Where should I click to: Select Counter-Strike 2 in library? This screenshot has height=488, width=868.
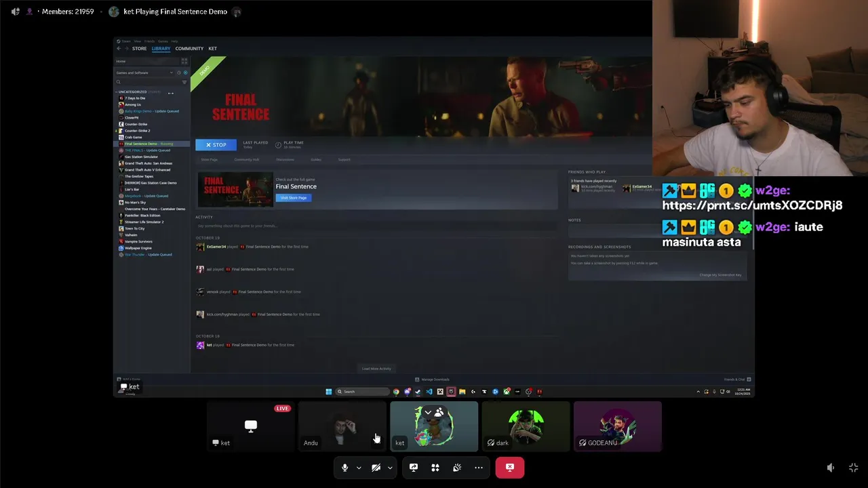[x=137, y=131]
